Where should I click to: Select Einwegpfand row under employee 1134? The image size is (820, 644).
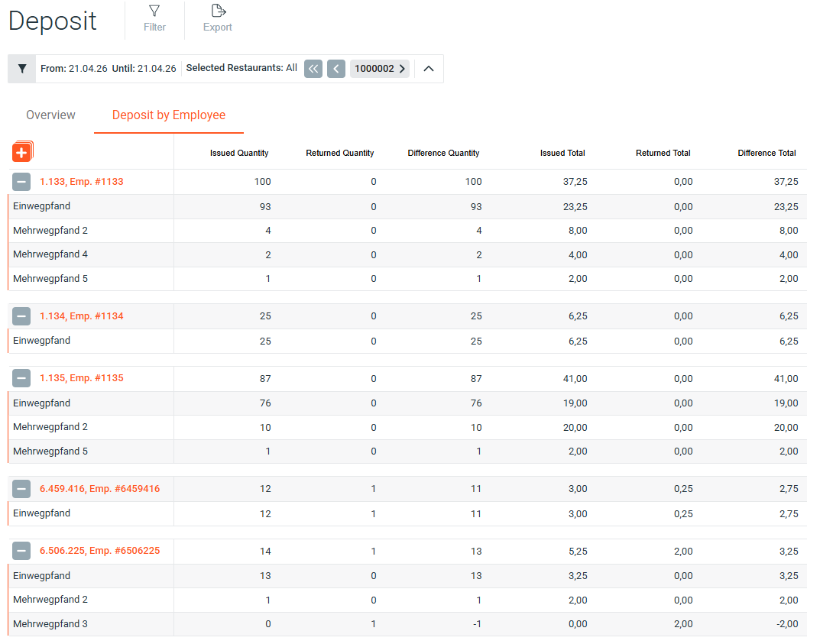click(x=407, y=341)
